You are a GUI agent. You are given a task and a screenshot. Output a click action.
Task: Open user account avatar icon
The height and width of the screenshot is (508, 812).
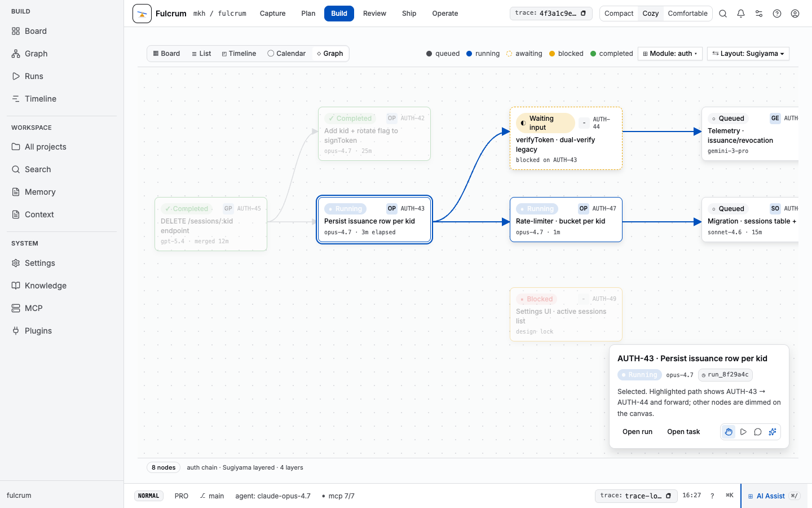[x=795, y=14]
